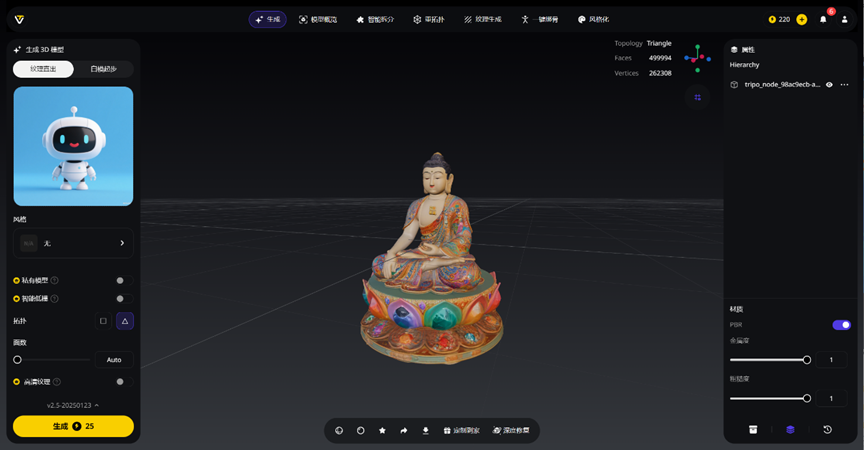The width and height of the screenshot is (864, 450).
Task: Open the one-click rigging tab
Action: pyautogui.click(x=540, y=19)
